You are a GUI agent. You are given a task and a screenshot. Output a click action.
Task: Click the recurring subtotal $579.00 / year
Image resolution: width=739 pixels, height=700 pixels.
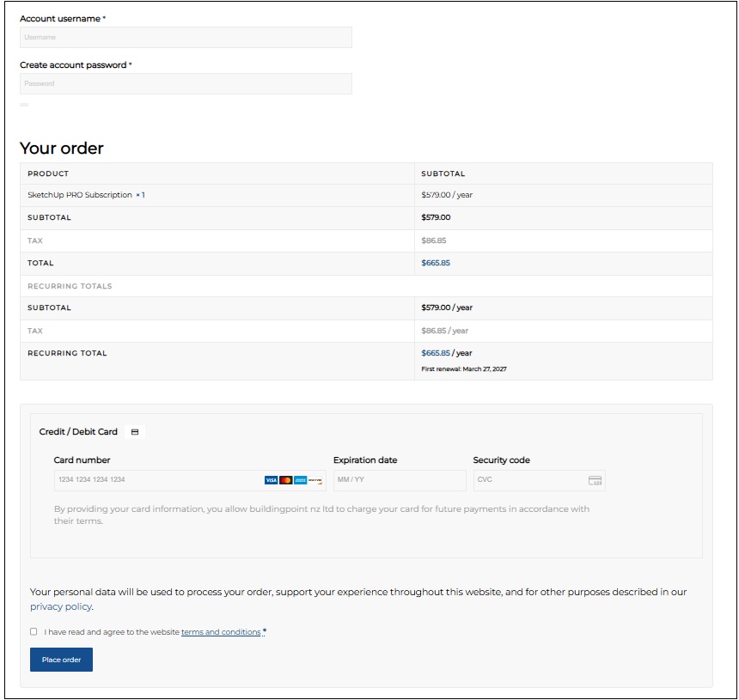coord(447,307)
